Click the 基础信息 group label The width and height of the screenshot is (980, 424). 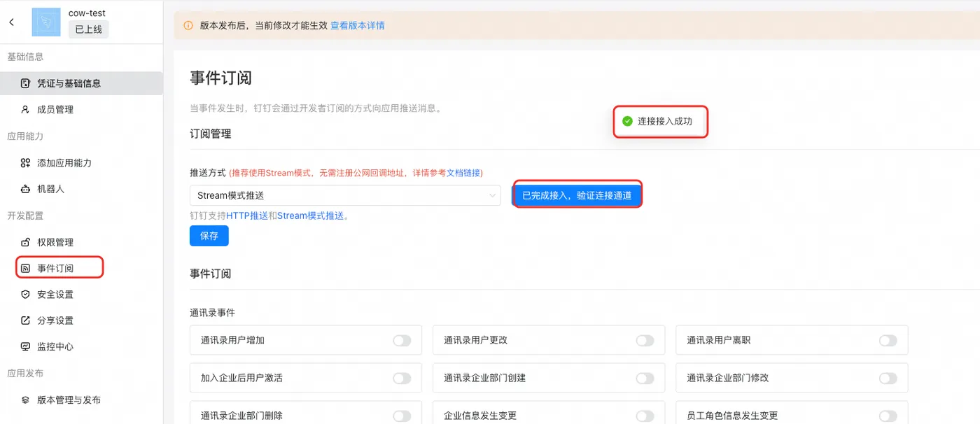(25, 57)
